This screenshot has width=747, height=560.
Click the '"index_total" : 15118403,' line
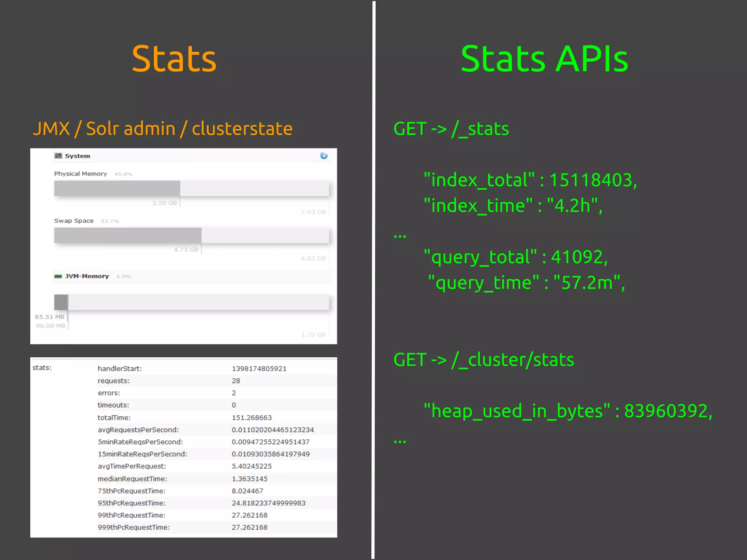coord(531,180)
